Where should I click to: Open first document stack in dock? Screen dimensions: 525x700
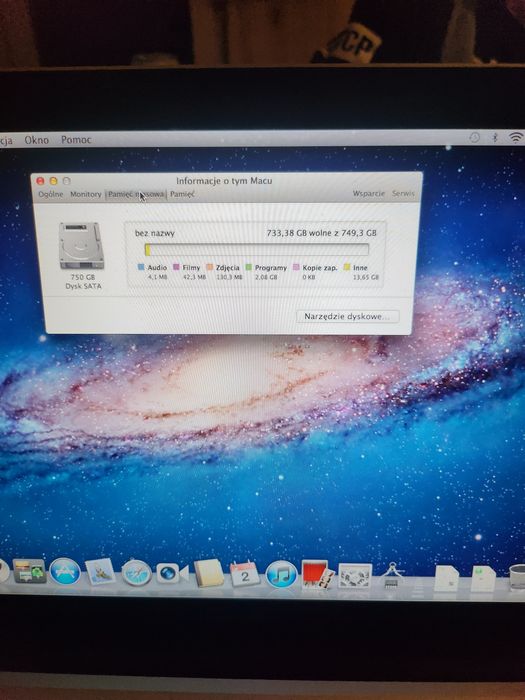click(x=446, y=579)
